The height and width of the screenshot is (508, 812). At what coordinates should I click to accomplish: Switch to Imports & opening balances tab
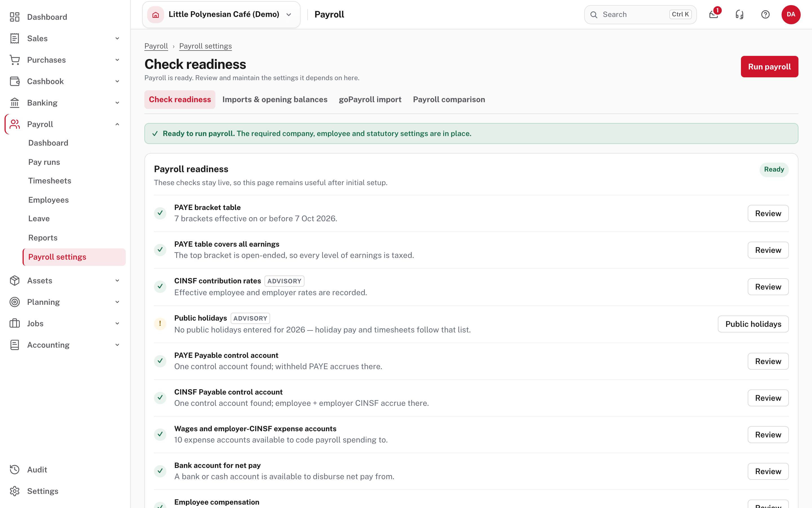[x=275, y=99]
